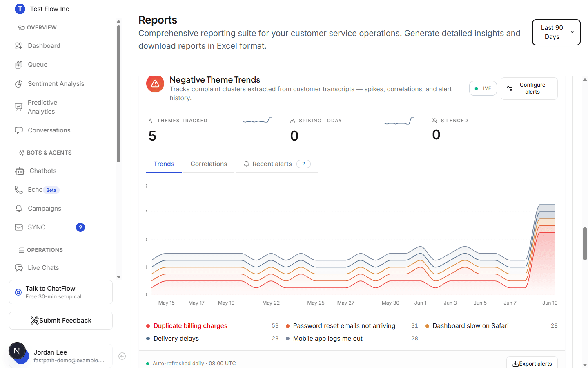
Task: Click the Spiking Today sparkline
Action: 399,121
